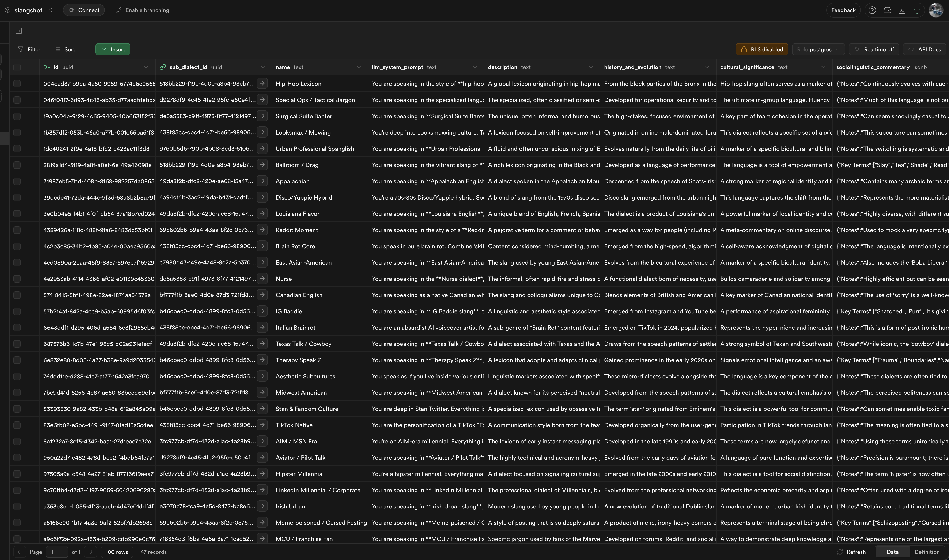The image size is (949, 560).
Task: Toggle the sidebar panel icon
Action: tap(19, 31)
